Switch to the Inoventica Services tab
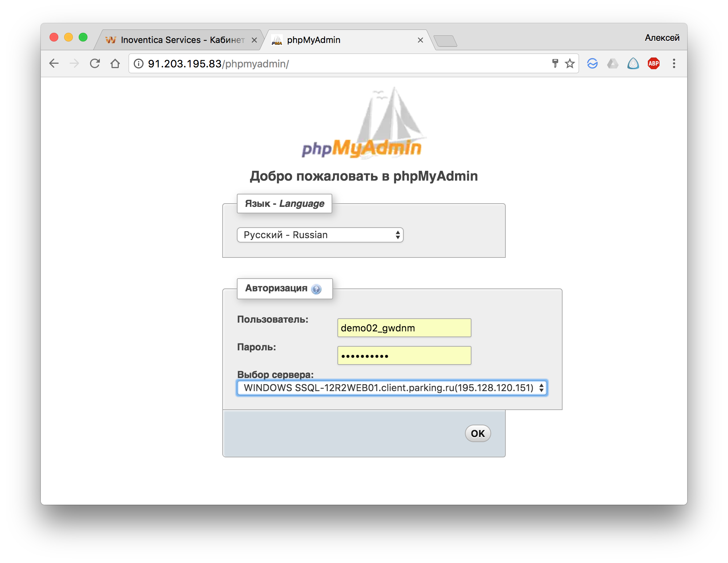728x563 pixels. (x=178, y=40)
